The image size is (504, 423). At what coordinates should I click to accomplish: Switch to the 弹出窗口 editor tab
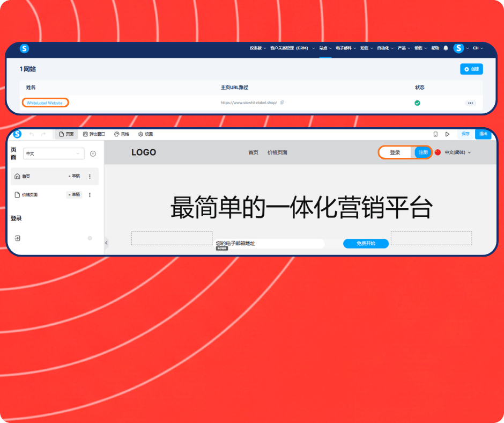point(94,134)
